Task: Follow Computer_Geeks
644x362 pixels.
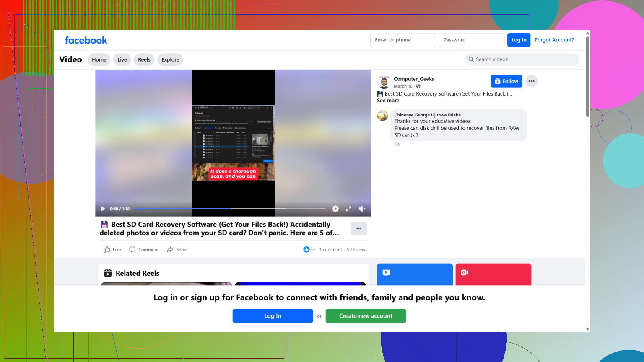Action: (506, 81)
